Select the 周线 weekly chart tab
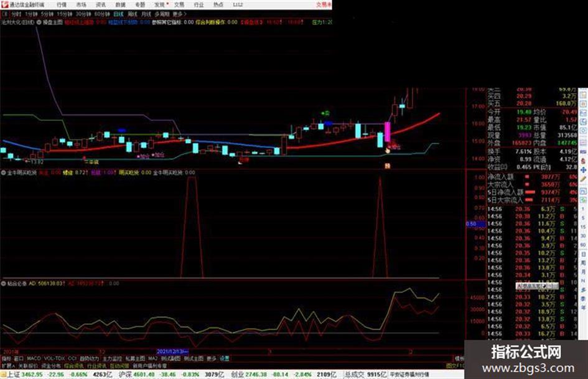 (x=133, y=14)
